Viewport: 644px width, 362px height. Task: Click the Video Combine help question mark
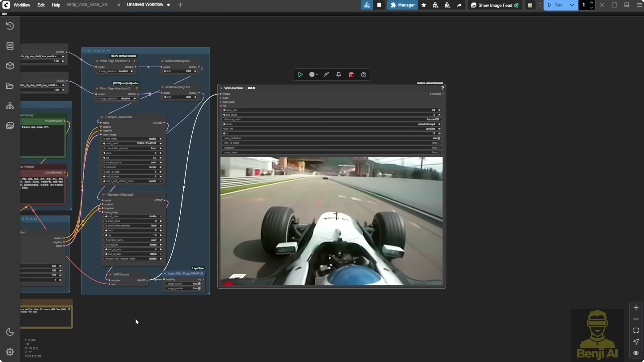click(x=443, y=88)
